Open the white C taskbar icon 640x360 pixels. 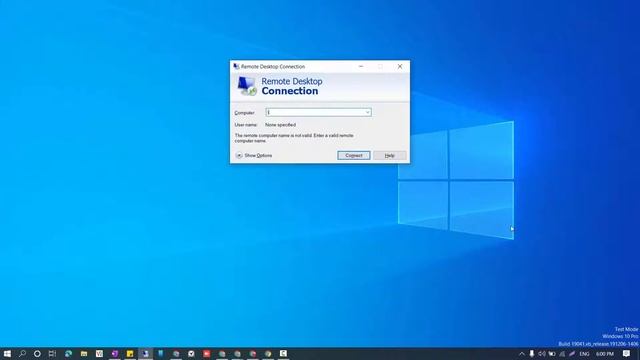point(283,353)
